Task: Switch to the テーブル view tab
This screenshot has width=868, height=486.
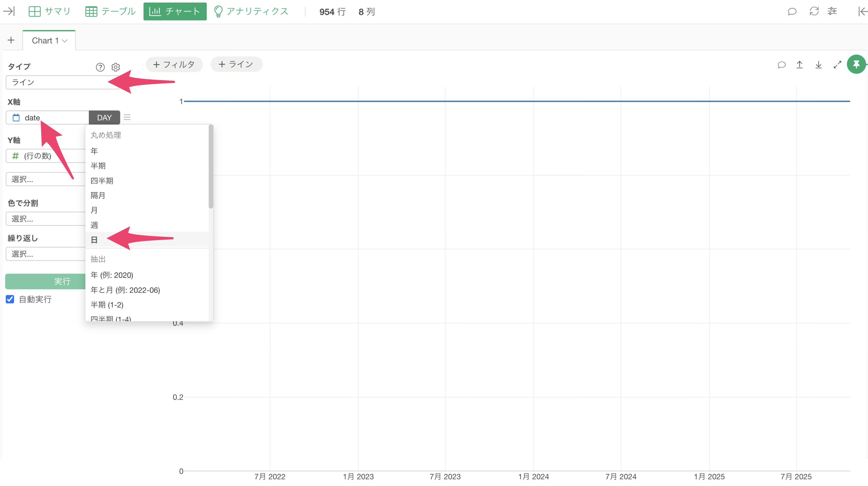Action: [110, 12]
